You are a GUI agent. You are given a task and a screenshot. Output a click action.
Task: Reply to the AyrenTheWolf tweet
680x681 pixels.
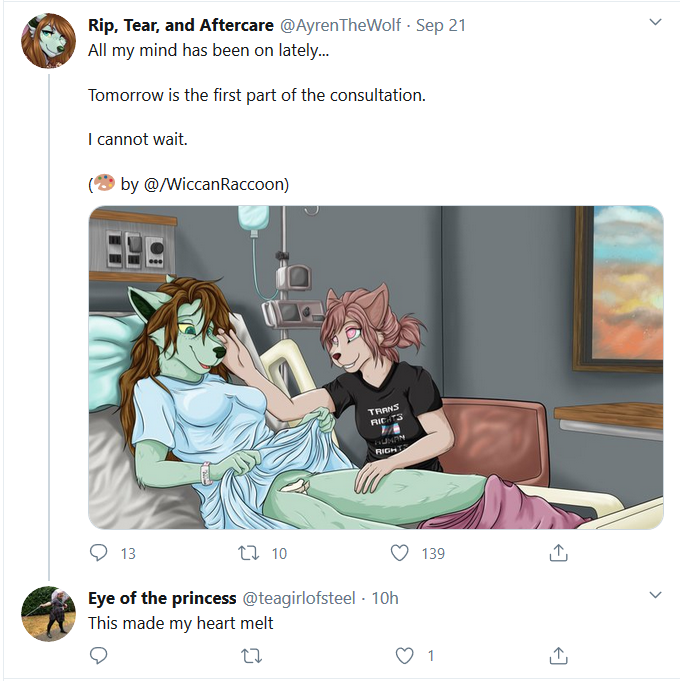pos(99,553)
